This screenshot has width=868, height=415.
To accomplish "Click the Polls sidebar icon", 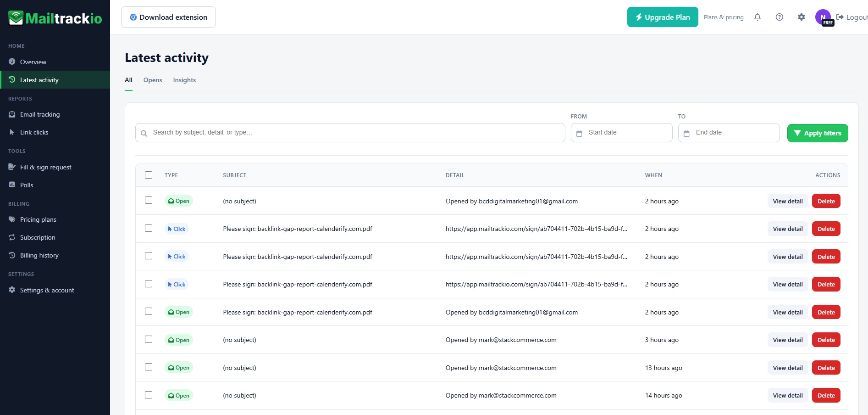I will click(12, 185).
